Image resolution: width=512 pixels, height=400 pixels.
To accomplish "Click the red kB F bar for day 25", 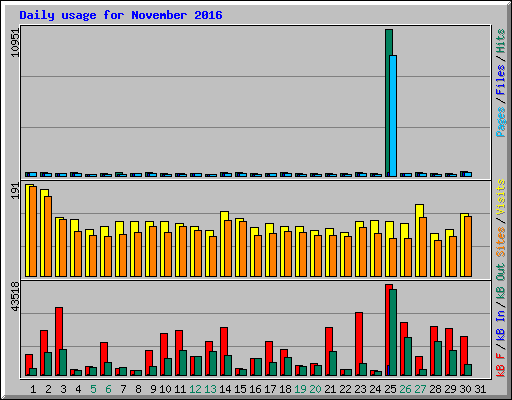I will 387,330.
